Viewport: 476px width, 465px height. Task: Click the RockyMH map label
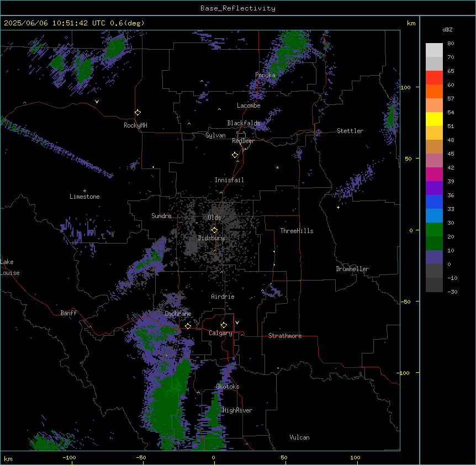(135, 125)
